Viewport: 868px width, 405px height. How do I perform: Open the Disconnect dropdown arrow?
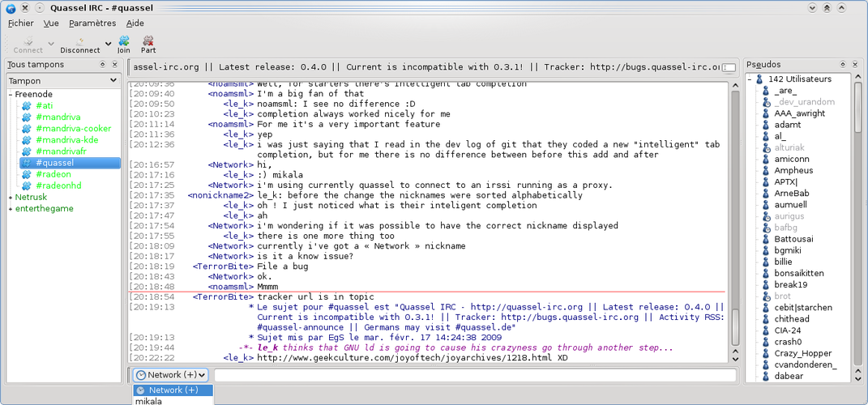108,44
